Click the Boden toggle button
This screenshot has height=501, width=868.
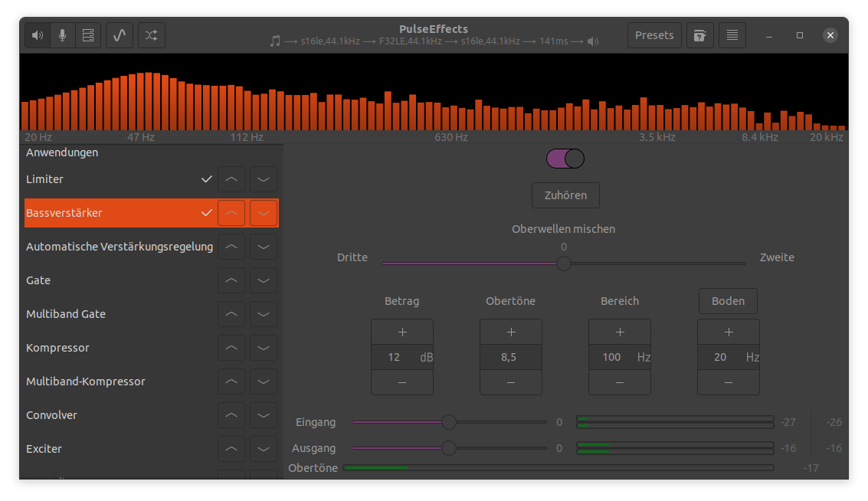pyautogui.click(x=728, y=301)
